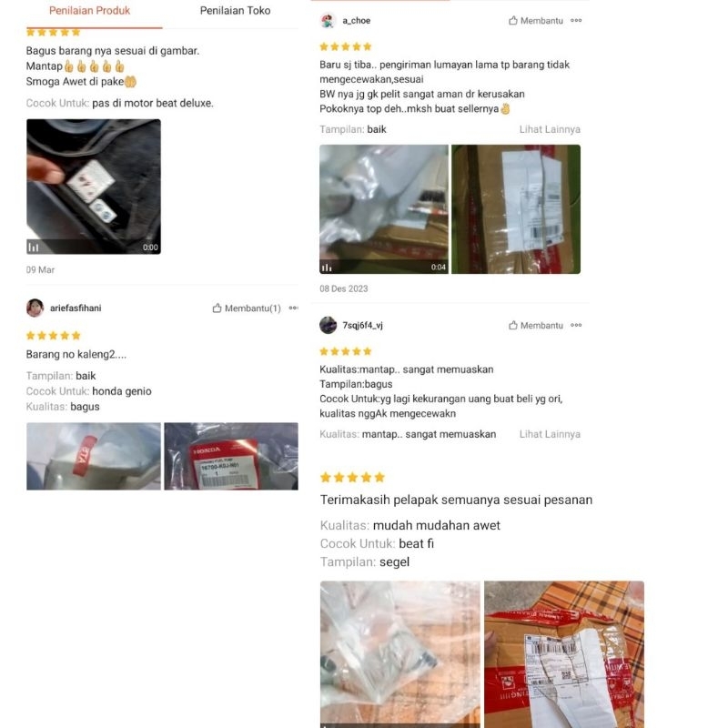Expand Lihat Lainnya on 7sqj6f4_vj's review
This screenshot has width=728, height=728.
click(x=550, y=434)
